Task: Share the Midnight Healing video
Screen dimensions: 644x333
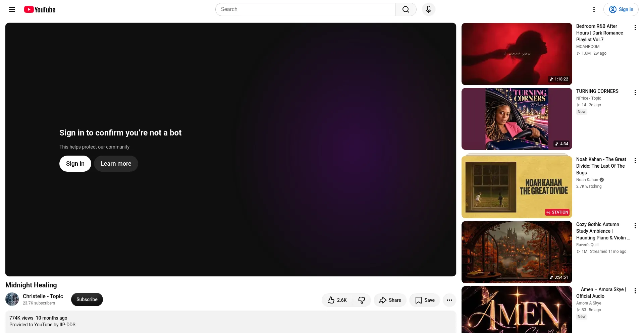Action: click(390, 300)
